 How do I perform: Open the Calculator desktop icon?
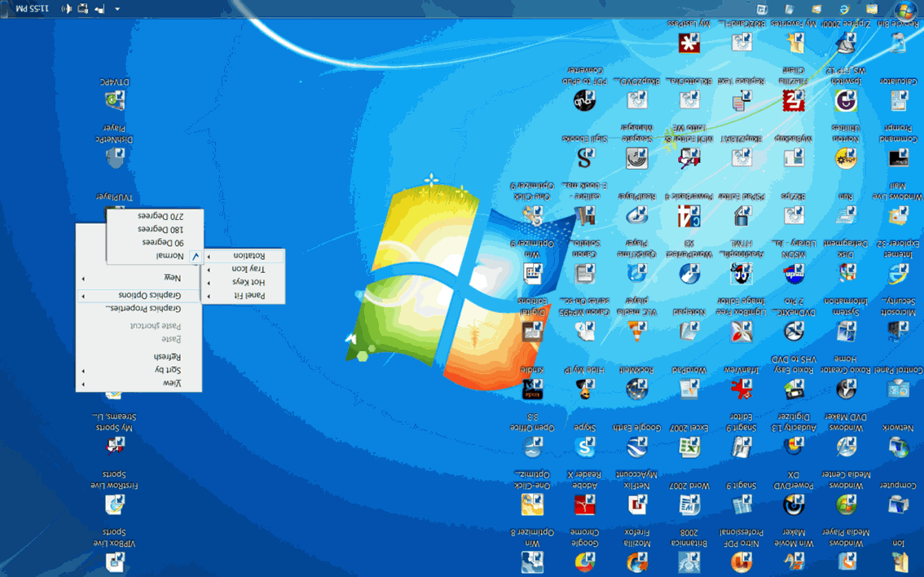[x=898, y=100]
